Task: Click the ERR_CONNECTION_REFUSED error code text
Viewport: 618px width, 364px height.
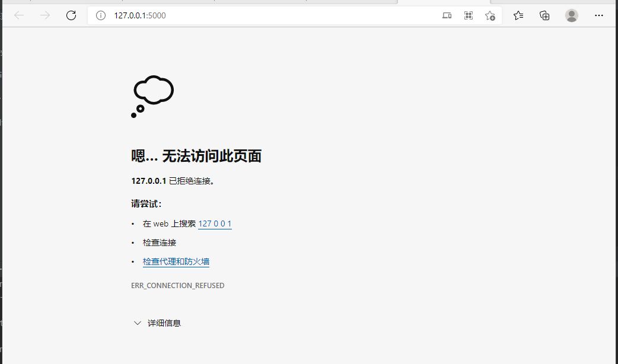Action: tap(178, 286)
